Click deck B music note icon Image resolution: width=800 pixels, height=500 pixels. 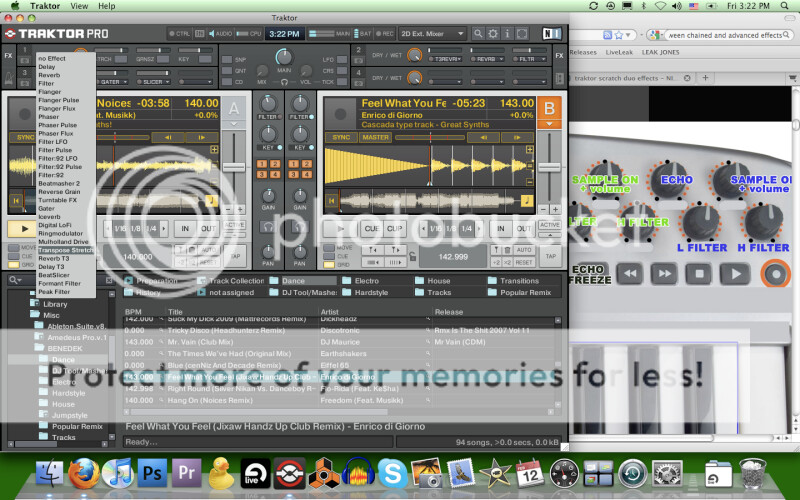527,201
